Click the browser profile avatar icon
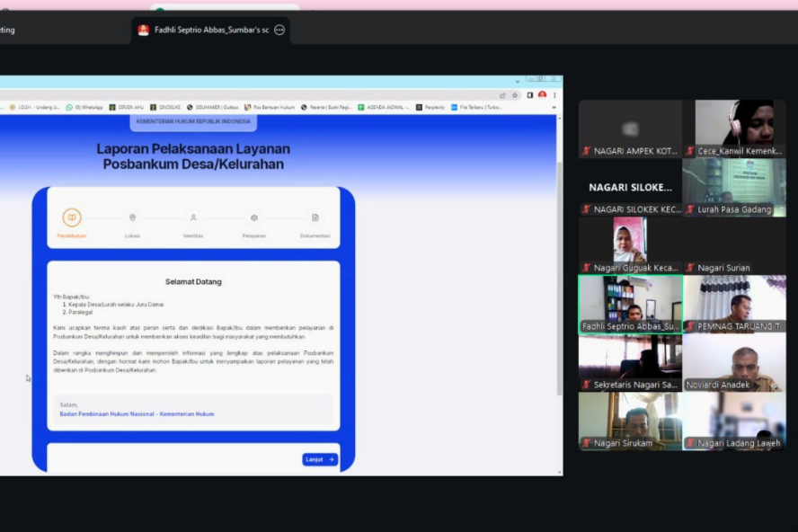This screenshot has width=798, height=532. click(x=542, y=95)
